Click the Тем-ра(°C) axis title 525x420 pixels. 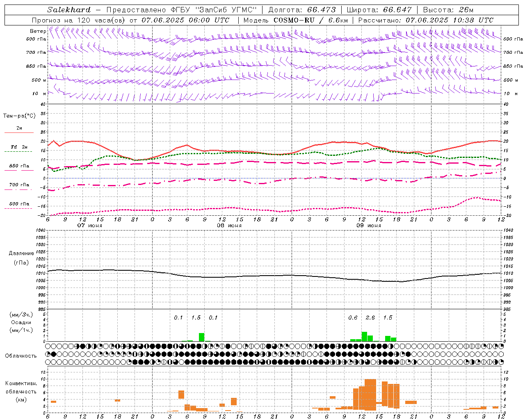(x=19, y=116)
